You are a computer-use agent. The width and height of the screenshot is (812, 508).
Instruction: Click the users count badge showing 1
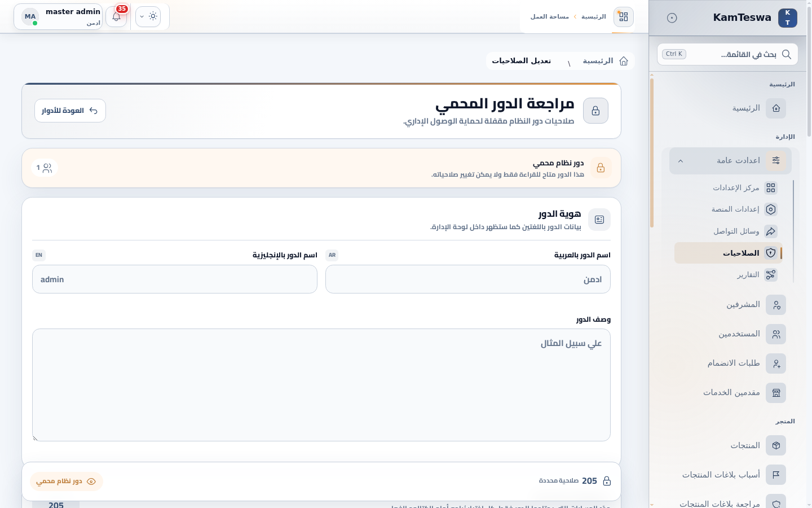(45, 168)
